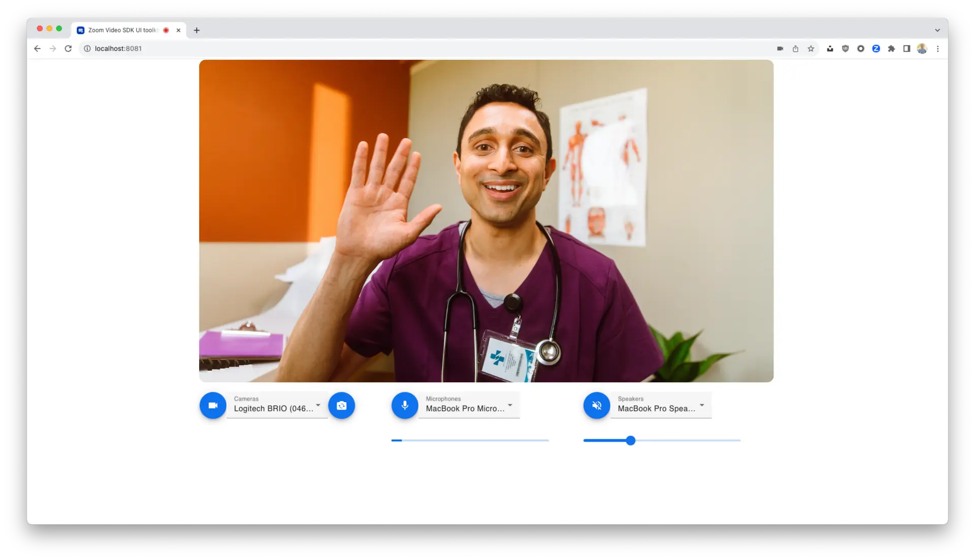Click the switch camera icon button

[x=341, y=405]
